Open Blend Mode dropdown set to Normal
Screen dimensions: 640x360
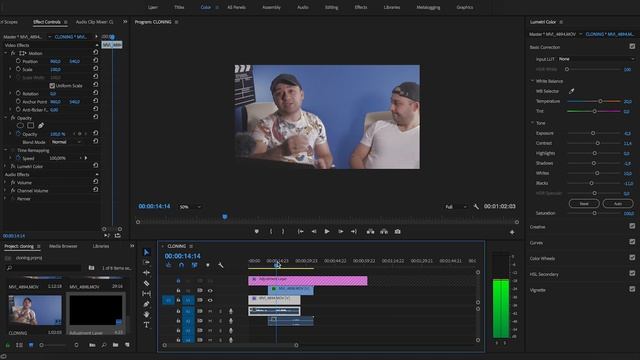coord(66,142)
